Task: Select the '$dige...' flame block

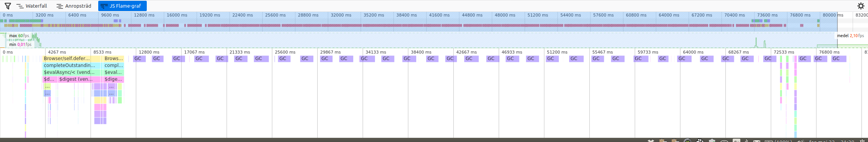Action: (114, 79)
